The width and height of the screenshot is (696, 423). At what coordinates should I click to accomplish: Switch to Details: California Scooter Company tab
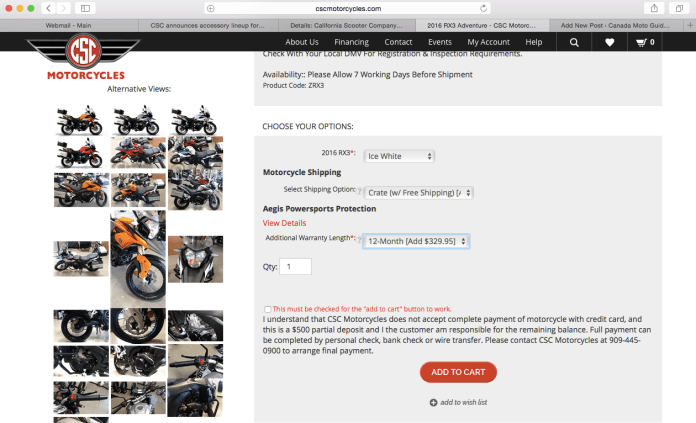point(347,25)
